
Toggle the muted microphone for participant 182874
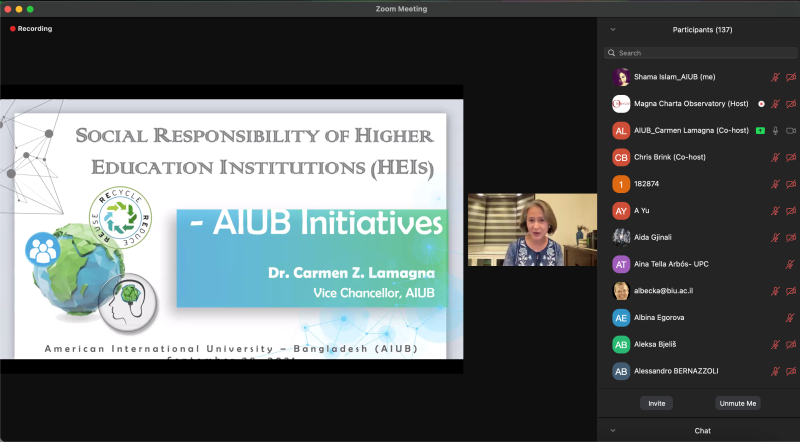tap(775, 184)
